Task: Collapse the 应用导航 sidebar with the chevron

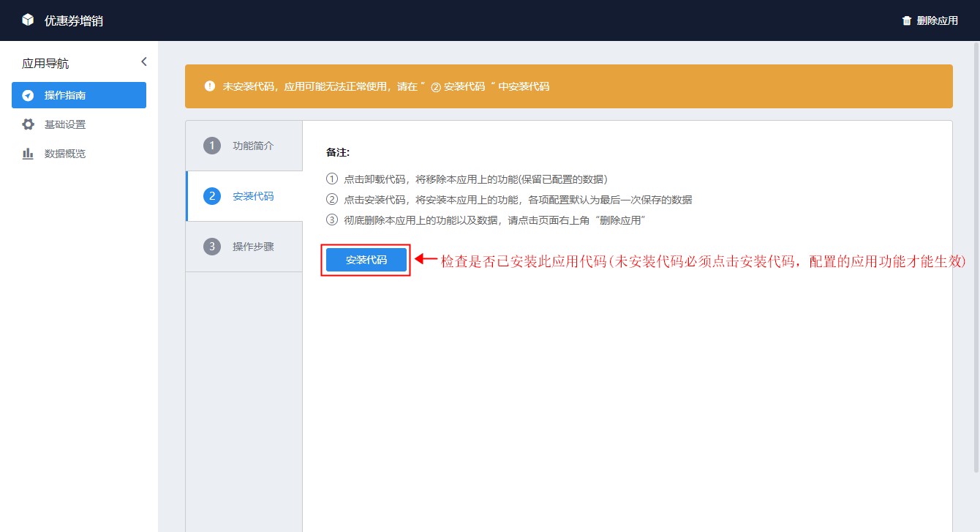Action: [143, 62]
